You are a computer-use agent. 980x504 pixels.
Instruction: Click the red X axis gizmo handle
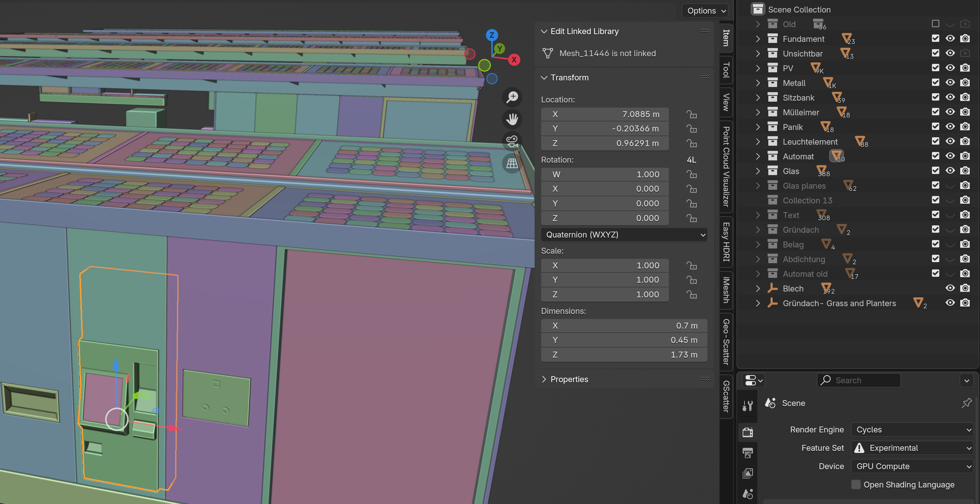(x=514, y=60)
